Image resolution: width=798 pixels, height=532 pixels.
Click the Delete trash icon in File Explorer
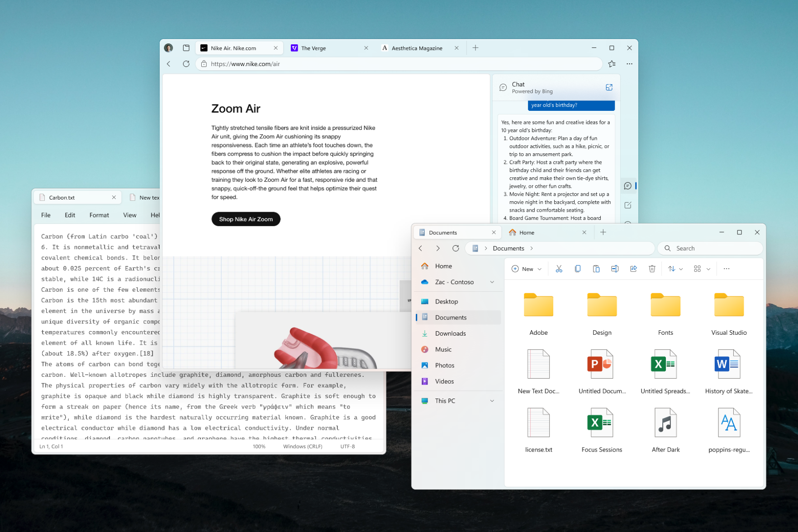pos(652,269)
